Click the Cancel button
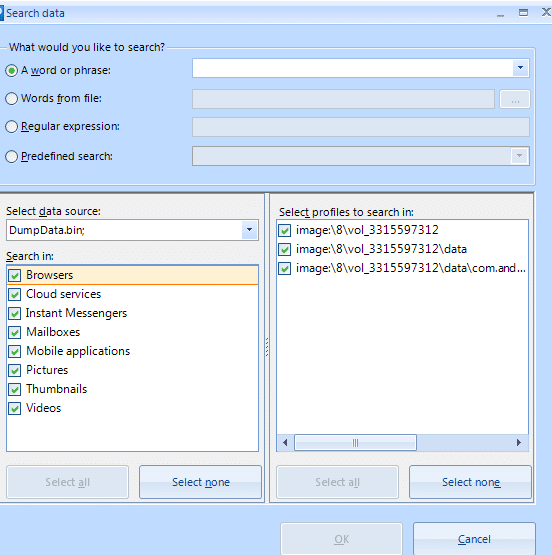This screenshot has width=552, height=555. pyautogui.click(x=474, y=539)
